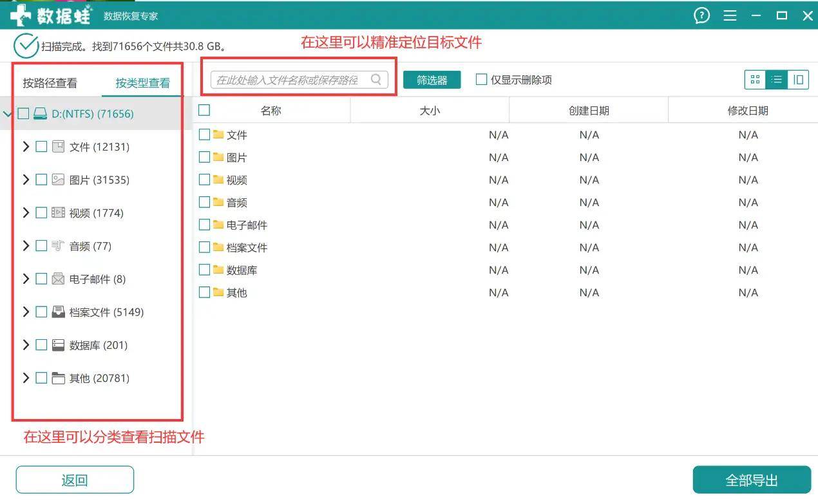The height and width of the screenshot is (504, 818).
Task: Click the 数据库 category icon in sidebar
Action: pos(57,345)
